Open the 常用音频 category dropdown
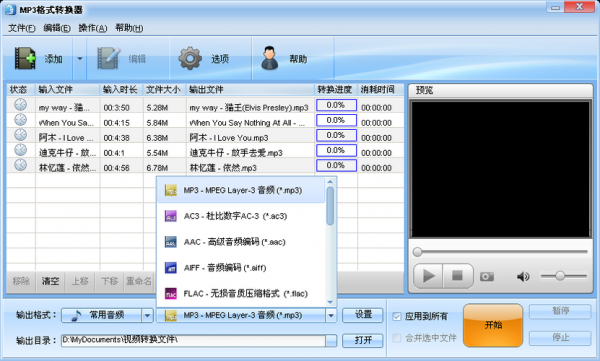Image resolution: width=600 pixels, height=361 pixels. click(147, 315)
